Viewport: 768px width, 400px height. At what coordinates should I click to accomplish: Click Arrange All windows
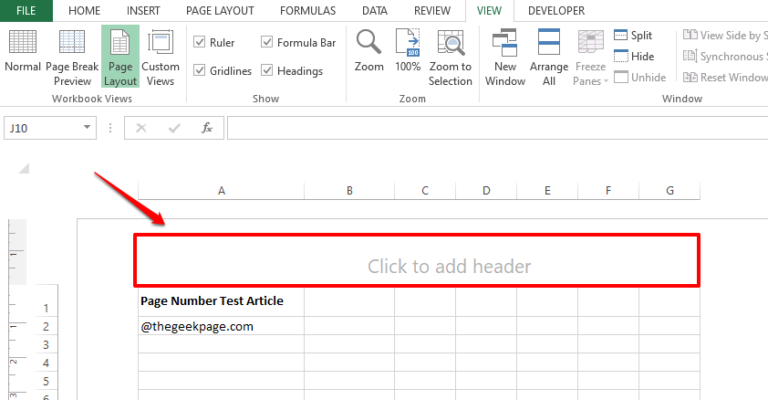(549, 58)
